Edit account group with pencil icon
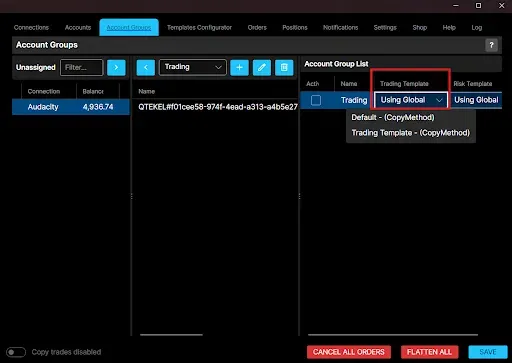 [262, 67]
